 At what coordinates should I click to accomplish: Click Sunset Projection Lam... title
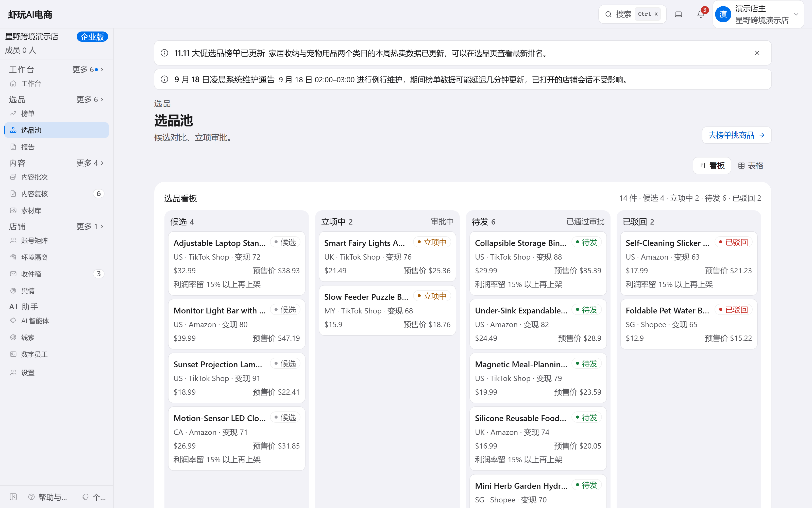[x=218, y=364]
